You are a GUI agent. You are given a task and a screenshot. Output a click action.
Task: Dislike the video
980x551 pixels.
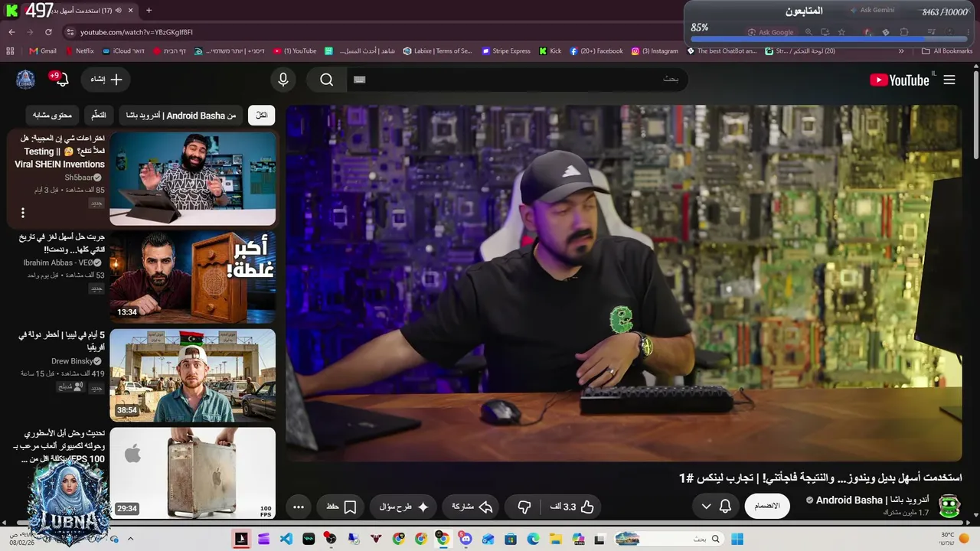click(x=524, y=507)
